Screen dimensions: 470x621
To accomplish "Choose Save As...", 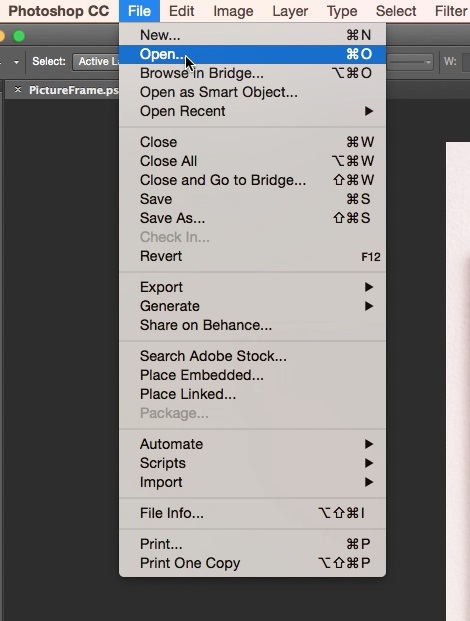I will pyautogui.click(x=252, y=218).
